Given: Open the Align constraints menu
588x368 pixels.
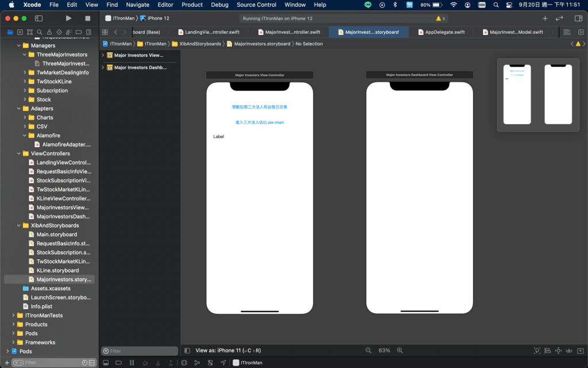Looking at the screenshot, I should point(547,351).
